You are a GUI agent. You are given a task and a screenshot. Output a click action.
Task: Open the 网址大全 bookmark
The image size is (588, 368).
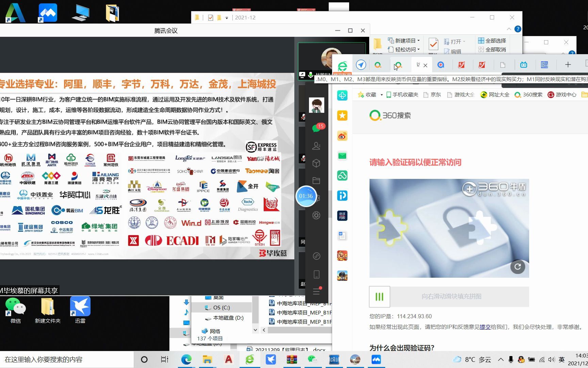point(495,95)
